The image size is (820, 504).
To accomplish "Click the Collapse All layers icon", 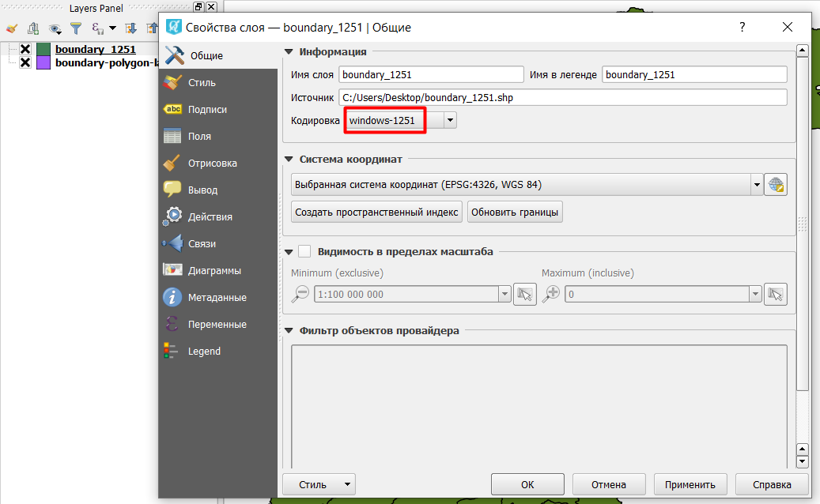I will 153,28.
